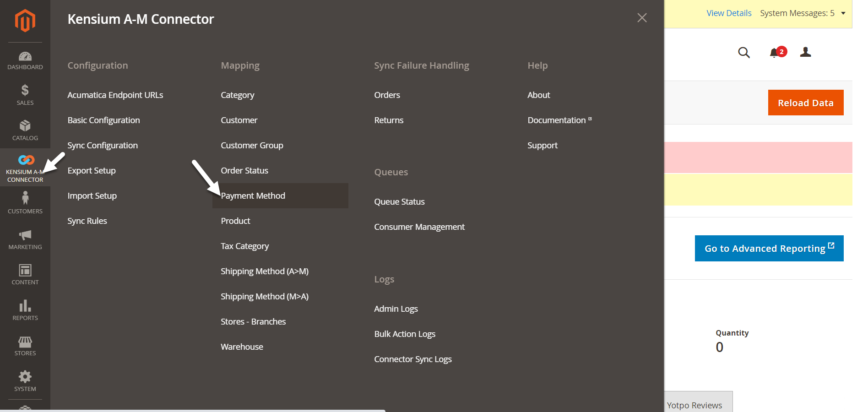
Task: Open the admin user account menu
Action: [805, 52]
